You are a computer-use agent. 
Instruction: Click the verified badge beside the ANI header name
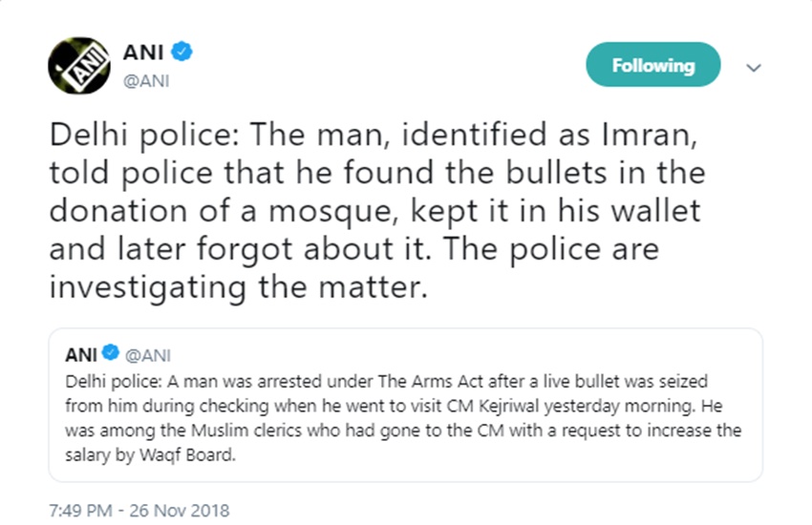[182, 51]
